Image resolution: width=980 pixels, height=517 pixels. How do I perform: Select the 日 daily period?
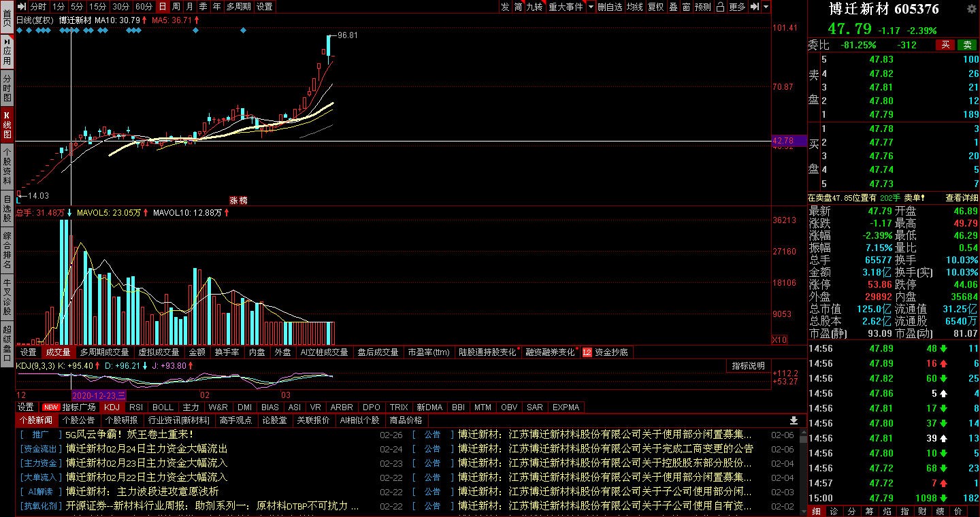pyautogui.click(x=163, y=7)
